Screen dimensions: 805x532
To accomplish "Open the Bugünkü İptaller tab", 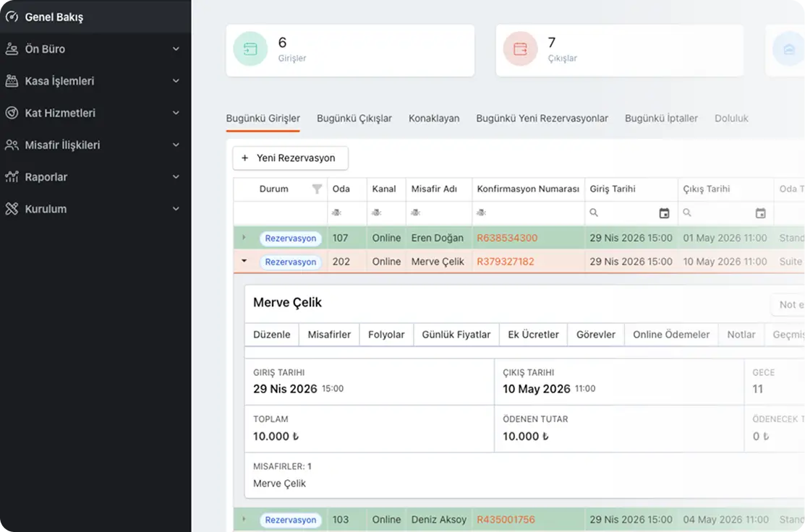I will click(x=661, y=118).
